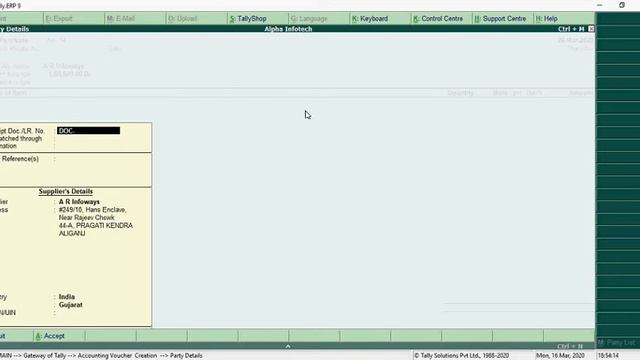Open the Help menu
The height and width of the screenshot is (360, 640).
tap(547, 19)
